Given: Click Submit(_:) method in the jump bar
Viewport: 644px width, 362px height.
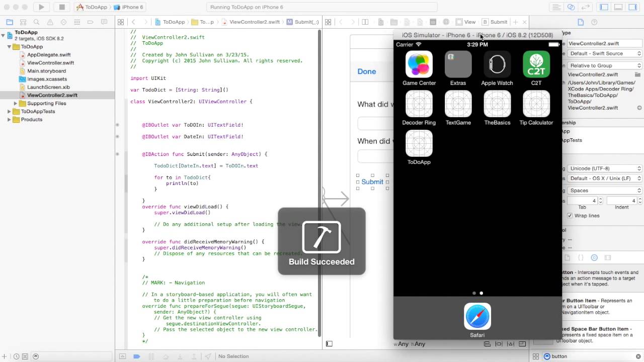Looking at the screenshot, I should (303, 22).
